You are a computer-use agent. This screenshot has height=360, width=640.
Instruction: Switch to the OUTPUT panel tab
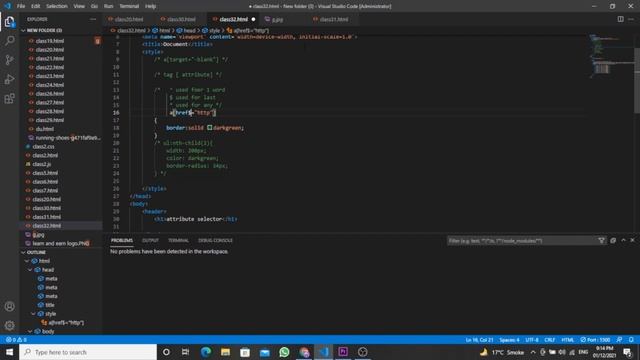tap(150, 240)
